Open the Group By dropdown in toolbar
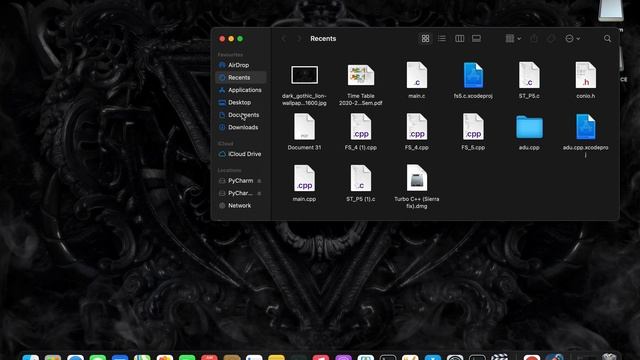This screenshot has width=640, height=360. tap(513, 38)
